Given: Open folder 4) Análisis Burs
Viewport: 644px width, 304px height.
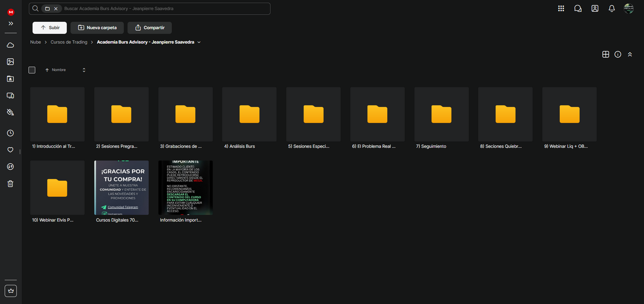Looking at the screenshot, I should (250, 114).
